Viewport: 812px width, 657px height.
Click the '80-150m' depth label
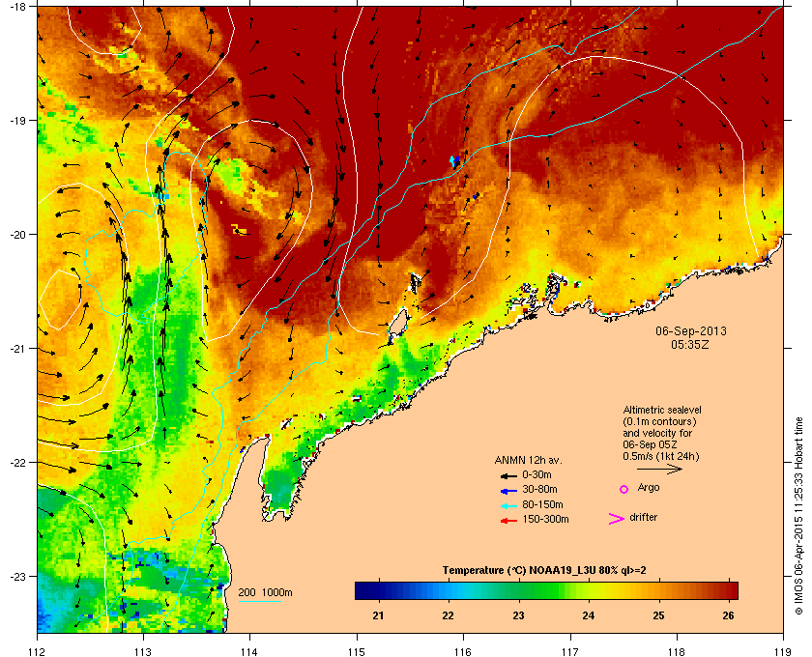[542, 504]
